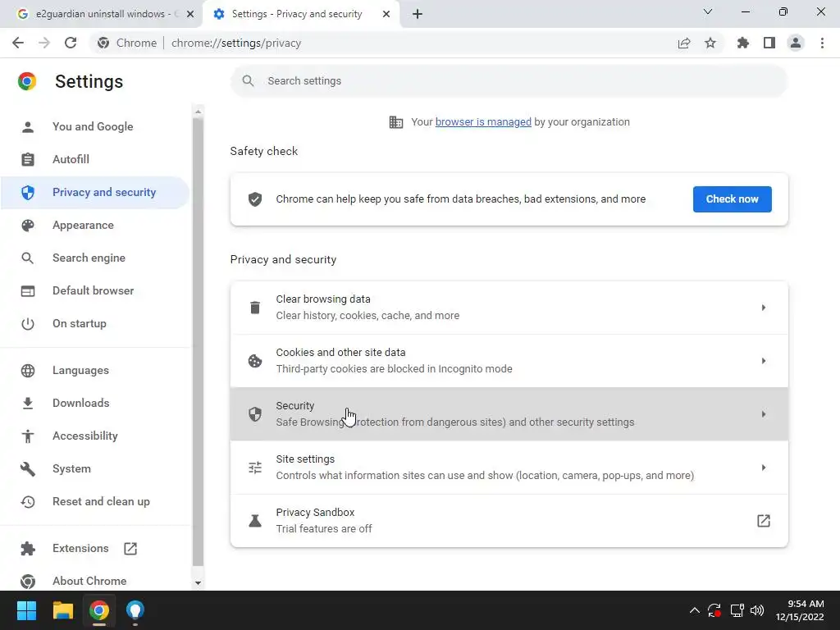The image size is (840, 630).
Task: Close the Settings tab
Action: coord(386,14)
